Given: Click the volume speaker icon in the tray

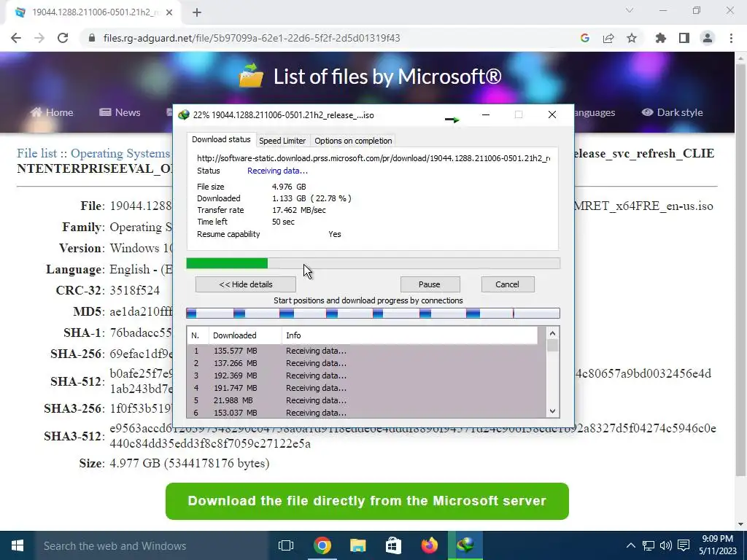Looking at the screenshot, I should [x=666, y=545].
